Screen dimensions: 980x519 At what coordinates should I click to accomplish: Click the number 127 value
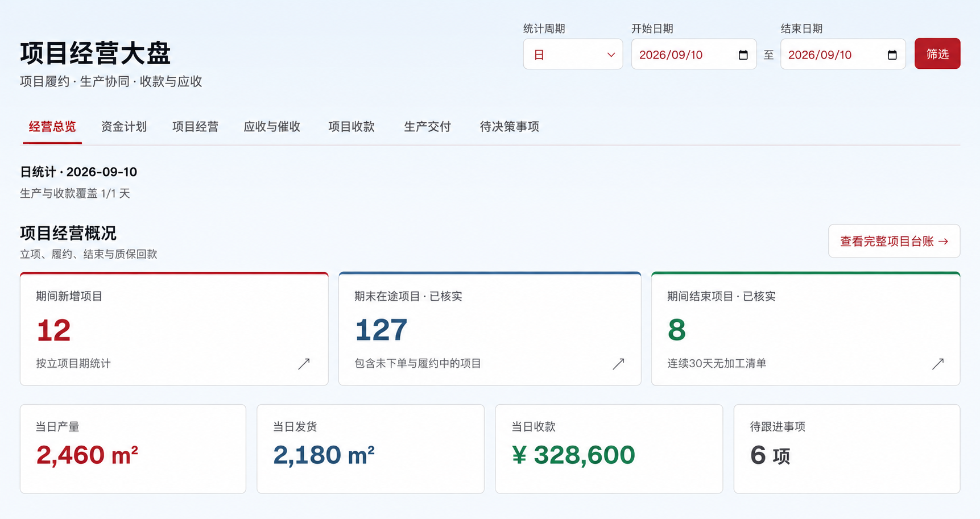(x=382, y=330)
